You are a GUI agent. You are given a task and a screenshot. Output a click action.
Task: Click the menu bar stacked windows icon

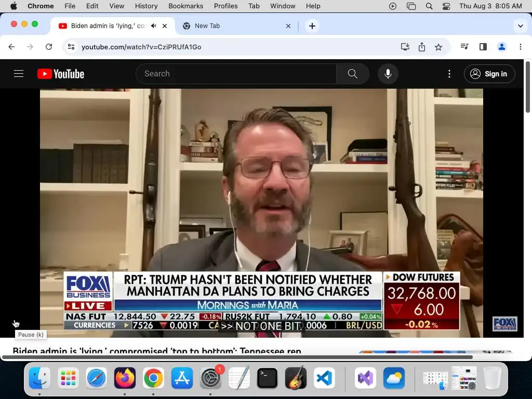pos(411,6)
